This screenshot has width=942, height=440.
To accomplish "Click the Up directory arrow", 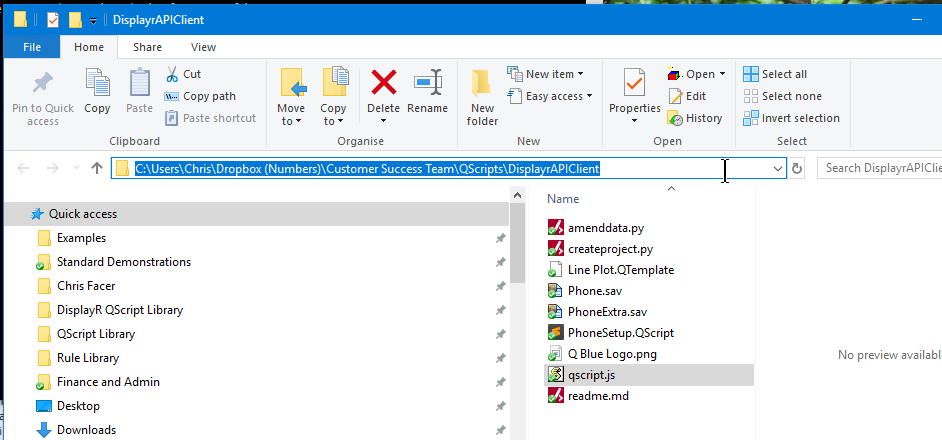I will click(96, 169).
